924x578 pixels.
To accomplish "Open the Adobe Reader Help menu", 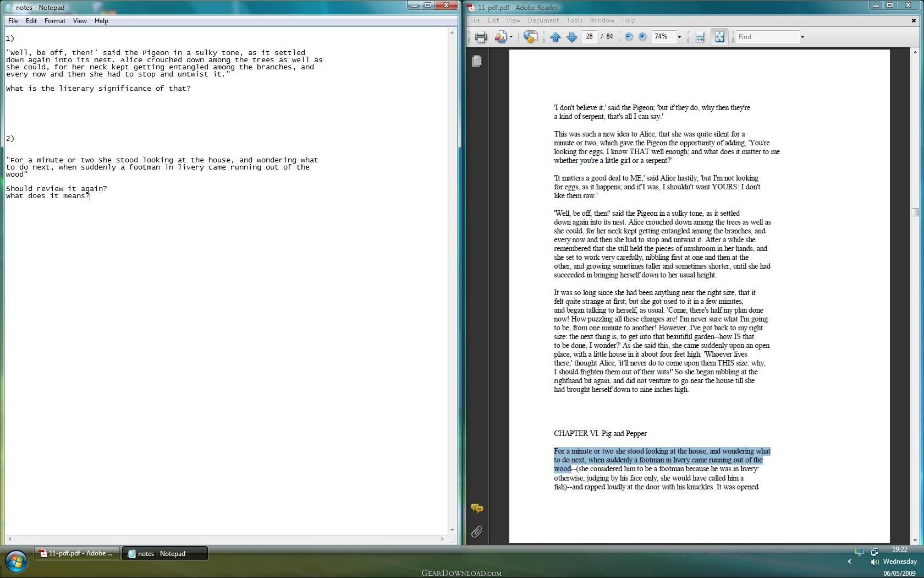I will [629, 20].
